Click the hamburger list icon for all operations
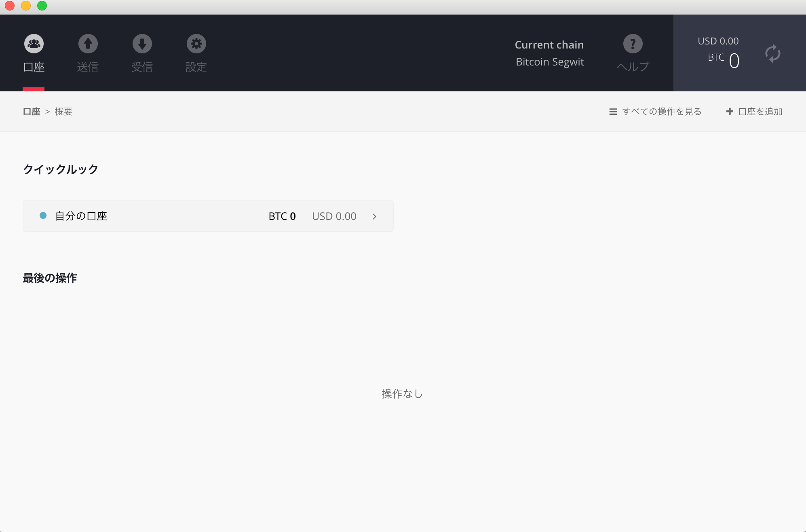 (613, 112)
